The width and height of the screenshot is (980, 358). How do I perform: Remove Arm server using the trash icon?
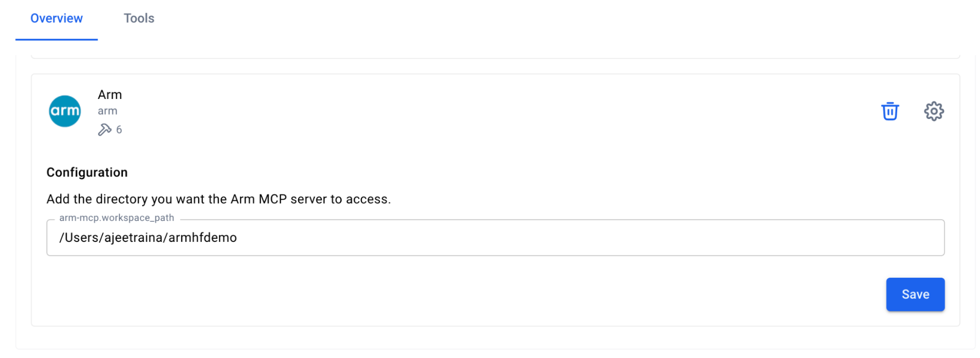pyautogui.click(x=890, y=111)
